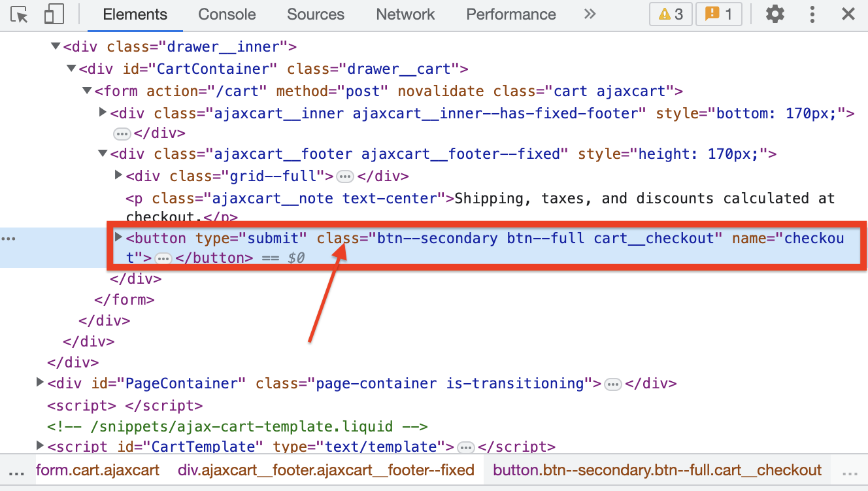This screenshot has width=868, height=491.
Task: Select the ajaxcart__note paragraph line
Action: tap(480, 207)
